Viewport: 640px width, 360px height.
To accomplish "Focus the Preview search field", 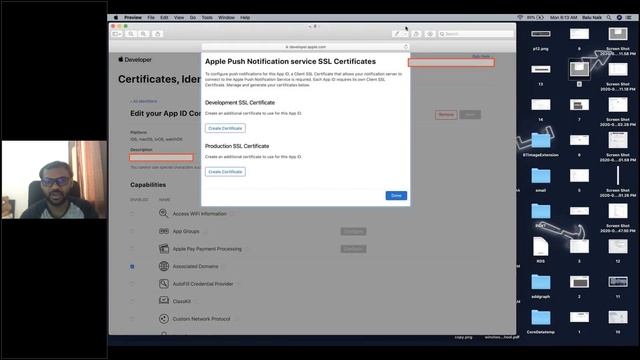I will [x=476, y=34].
